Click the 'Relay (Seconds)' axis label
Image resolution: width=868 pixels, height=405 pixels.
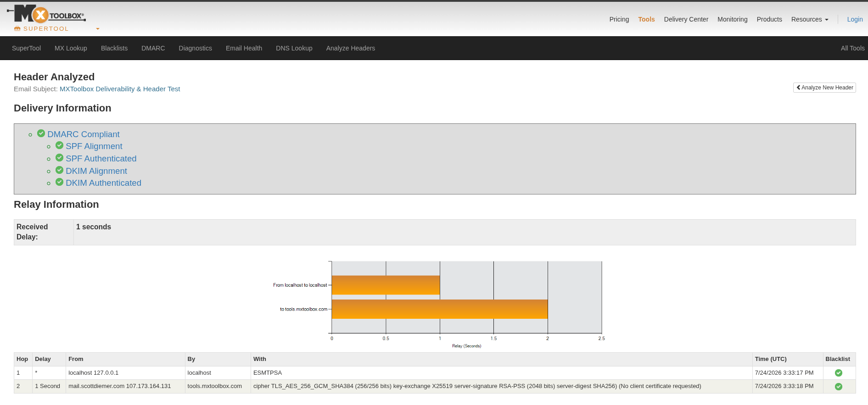tap(466, 346)
